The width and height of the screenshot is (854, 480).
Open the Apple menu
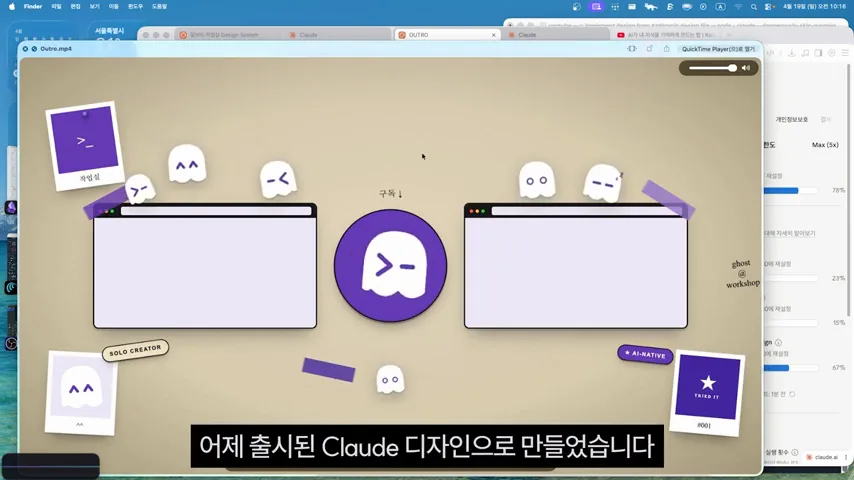click(12, 7)
